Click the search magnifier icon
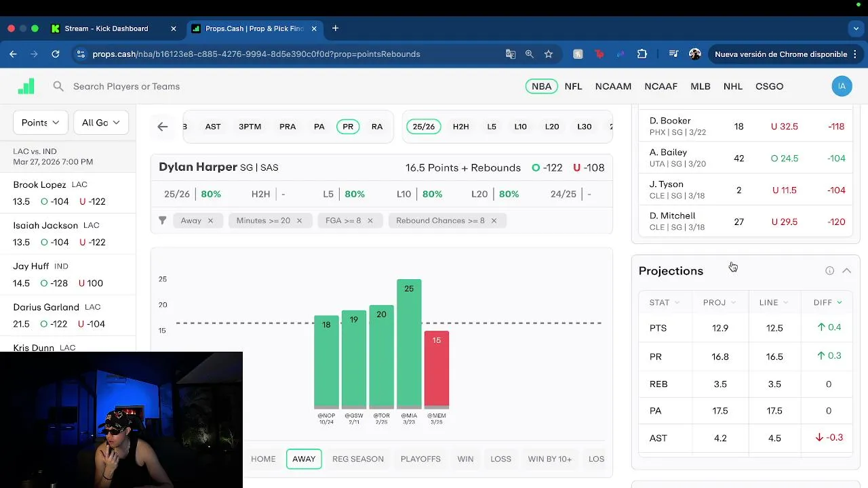This screenshot has height=488, width=868. [x=58, y=86]
